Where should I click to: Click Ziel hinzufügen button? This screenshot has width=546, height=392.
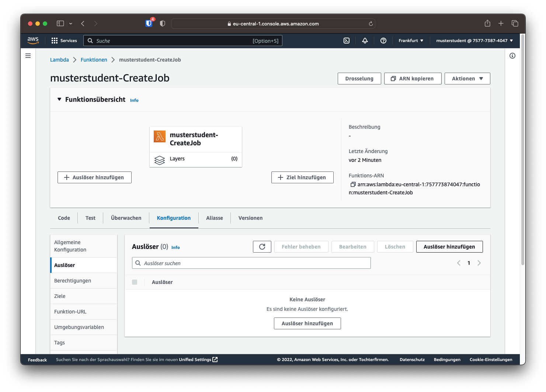click(x=302, y=177)
